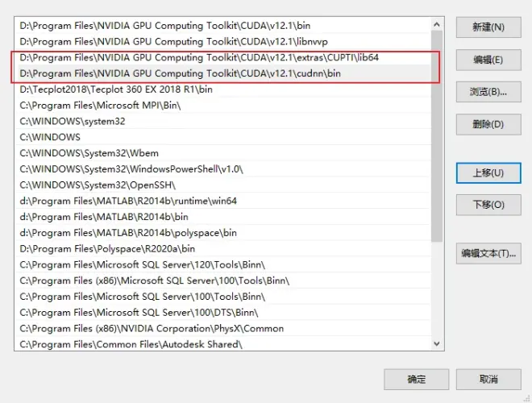This screenshot has height=403, width=532.
Task: Select the CUDA\v12.1\bin path entry
Action: [222, 26]
